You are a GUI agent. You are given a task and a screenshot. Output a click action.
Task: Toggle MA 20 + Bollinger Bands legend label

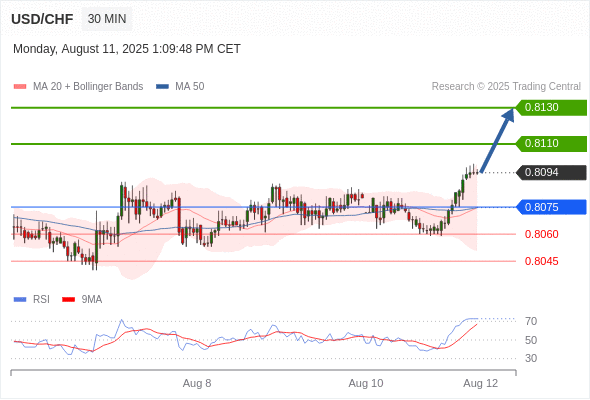pos(88,87)
